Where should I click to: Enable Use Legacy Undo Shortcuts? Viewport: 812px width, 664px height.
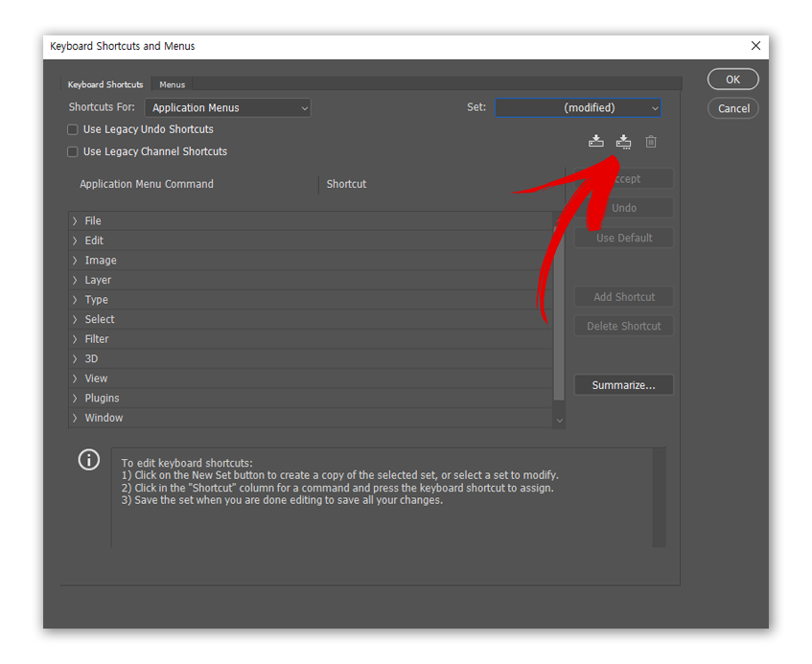pos(73,129)
